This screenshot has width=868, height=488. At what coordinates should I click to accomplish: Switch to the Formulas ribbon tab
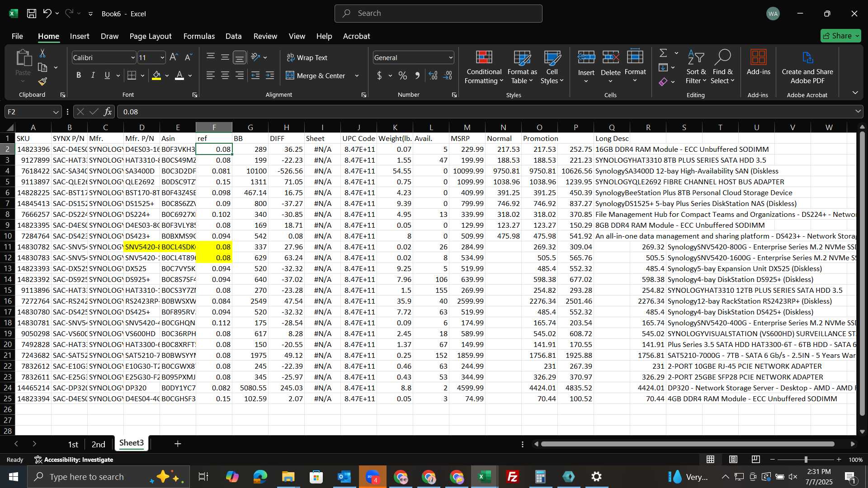[x=199, y=36]
